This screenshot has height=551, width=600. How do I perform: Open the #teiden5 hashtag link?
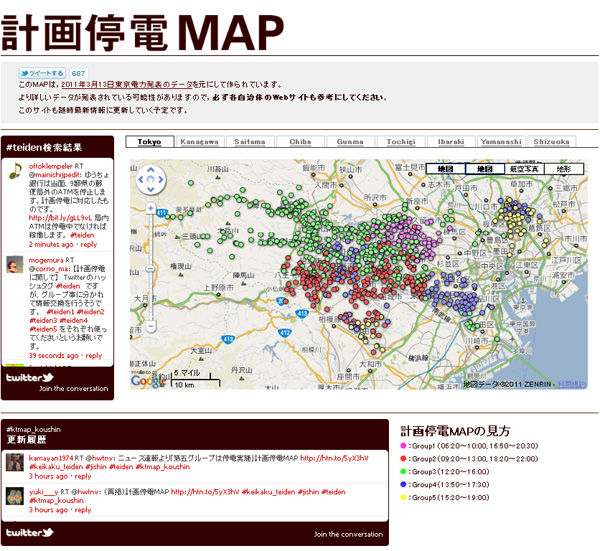(43, 329)
